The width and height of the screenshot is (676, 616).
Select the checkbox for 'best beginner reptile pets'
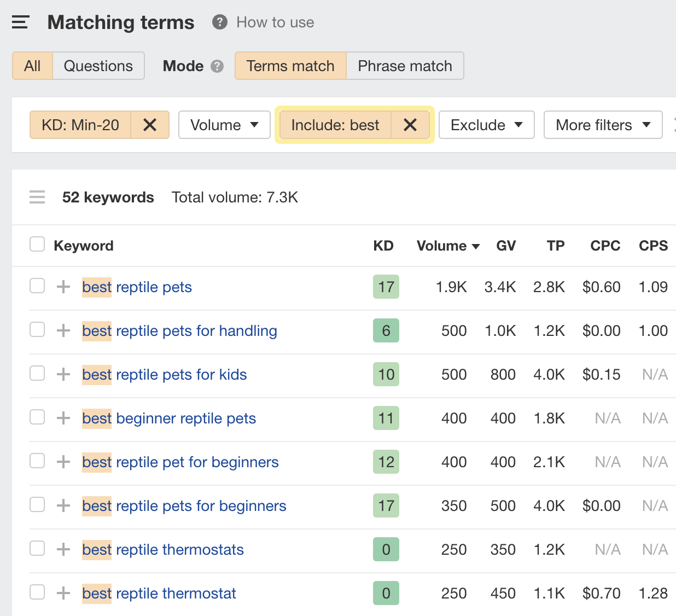pyautogui.click(x=37, y=417)
